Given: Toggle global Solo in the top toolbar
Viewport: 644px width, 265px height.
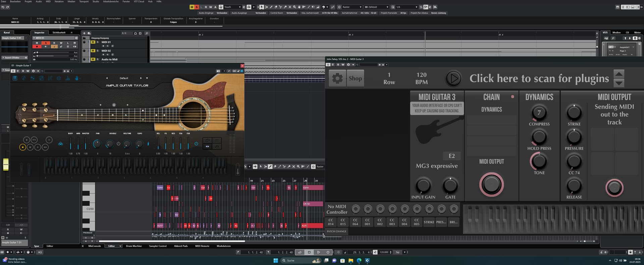Looking at the screenshot, I should tap(197, 7).
